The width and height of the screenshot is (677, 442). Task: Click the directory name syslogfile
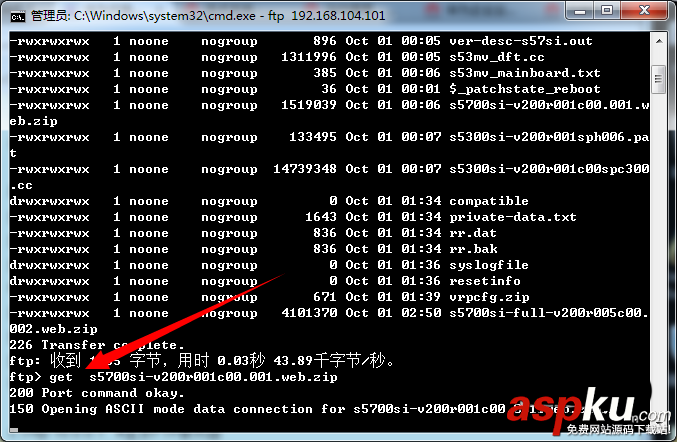tap(489, 265)
